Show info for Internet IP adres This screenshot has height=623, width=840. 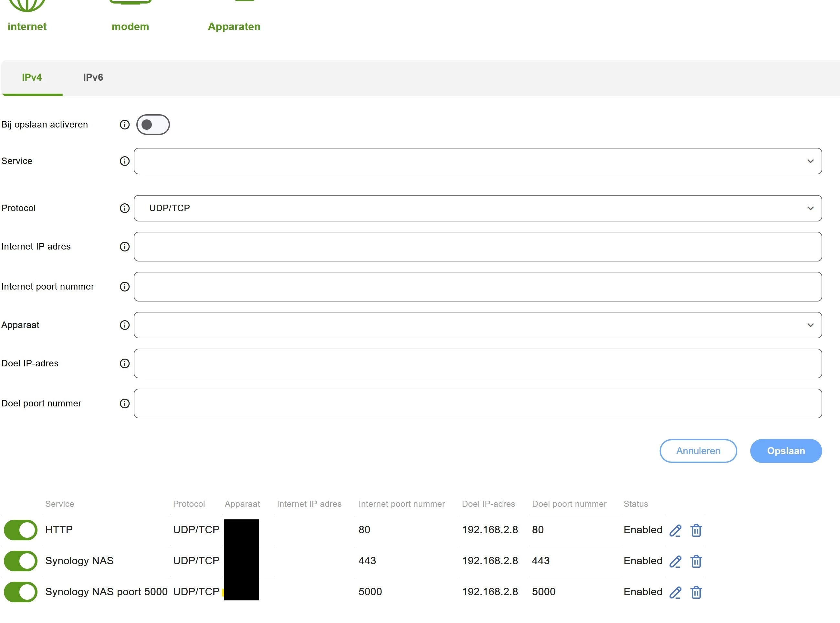(124, 247)
